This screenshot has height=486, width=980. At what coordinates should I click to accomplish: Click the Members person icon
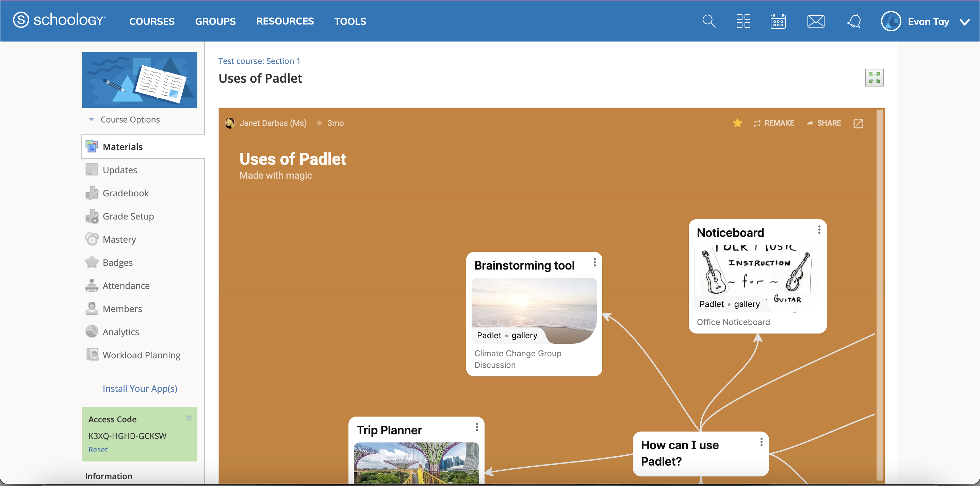[92, 309]
